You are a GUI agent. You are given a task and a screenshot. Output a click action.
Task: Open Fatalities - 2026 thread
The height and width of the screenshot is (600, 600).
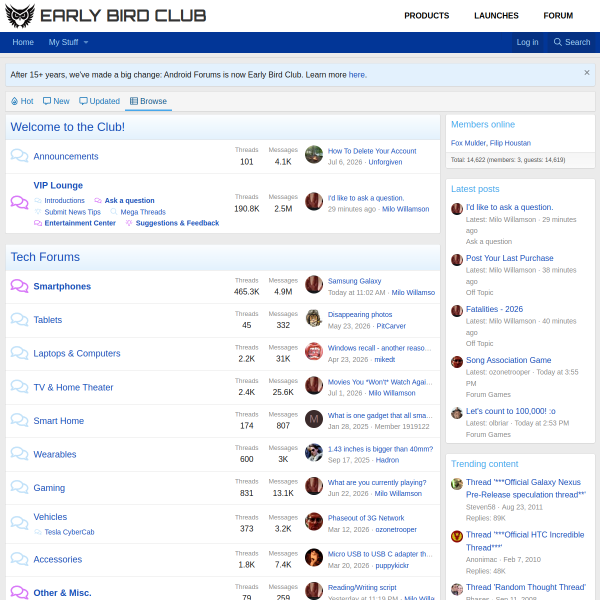click(x=494, y=309)
